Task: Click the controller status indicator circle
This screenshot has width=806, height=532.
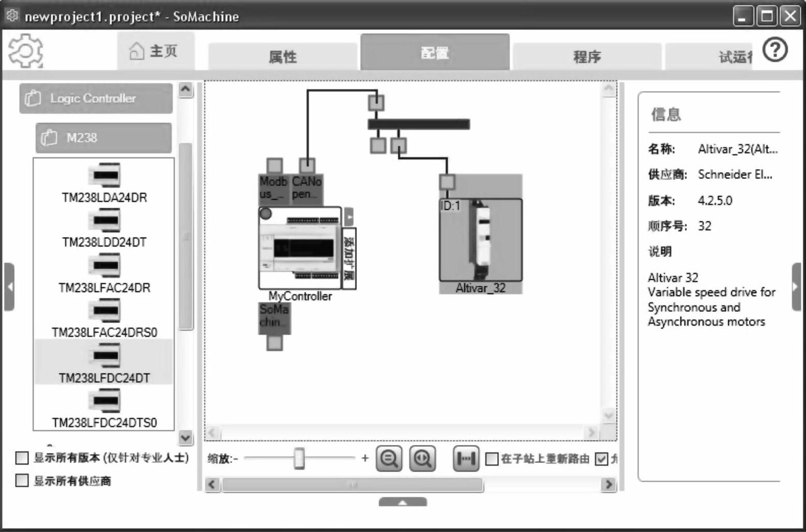Action: click(x=265, y=213)
